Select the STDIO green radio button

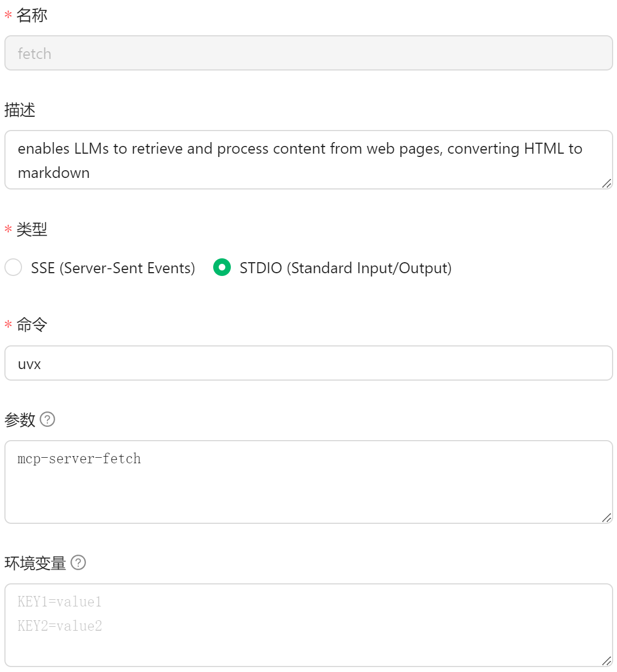(222, 268)
